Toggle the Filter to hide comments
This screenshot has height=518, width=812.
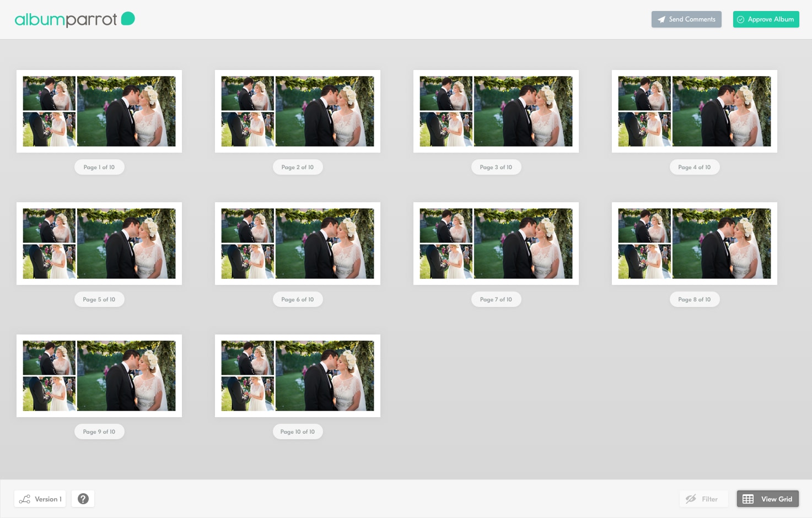[704, 498]
